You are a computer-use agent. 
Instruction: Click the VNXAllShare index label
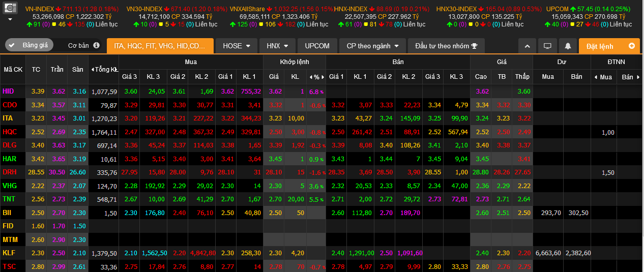(247, 9)
